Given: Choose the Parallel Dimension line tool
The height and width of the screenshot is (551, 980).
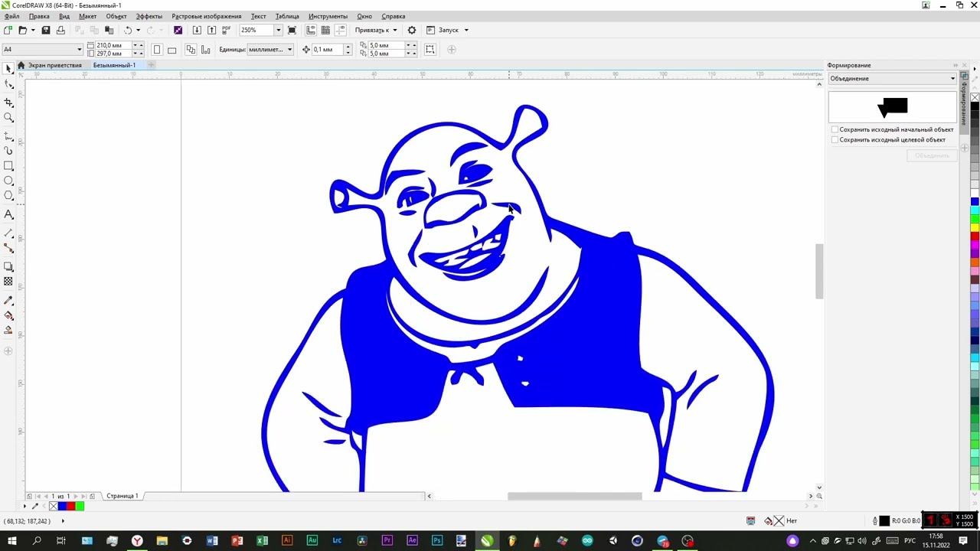Looking at the screenshot, I should click(8, 233).
